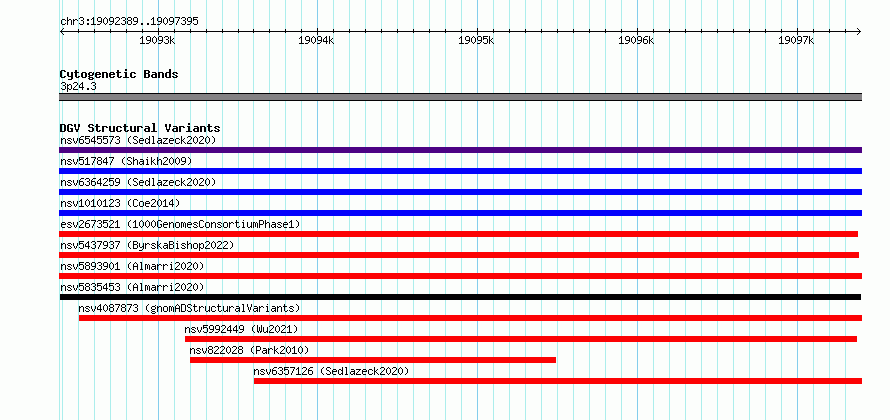This screenshot has height=420, width=890.
Task: Click the ruler's left arrowhead
Action: coord(62,31)
